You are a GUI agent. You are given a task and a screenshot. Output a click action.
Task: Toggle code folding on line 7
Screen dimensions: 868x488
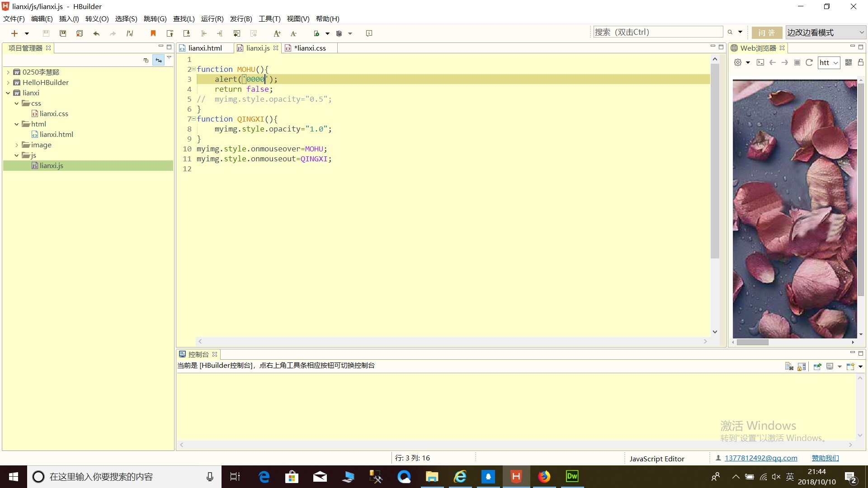(193, 119)
